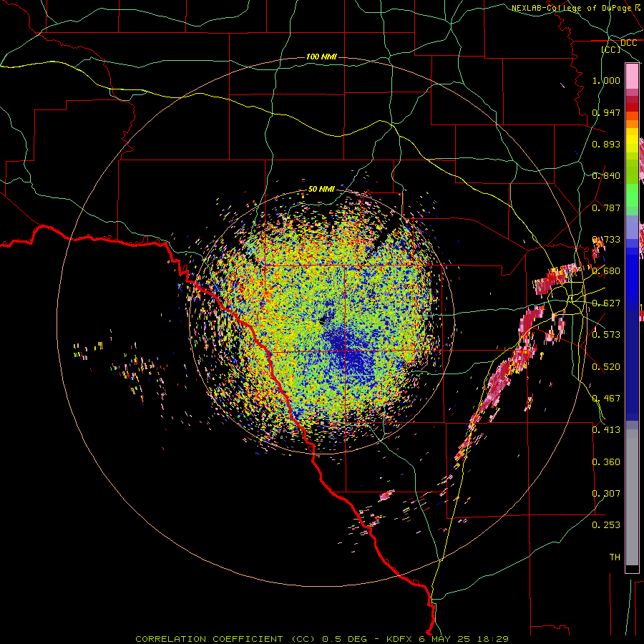
Task: Click the 1.000 legend value
Action: point(606,80)
